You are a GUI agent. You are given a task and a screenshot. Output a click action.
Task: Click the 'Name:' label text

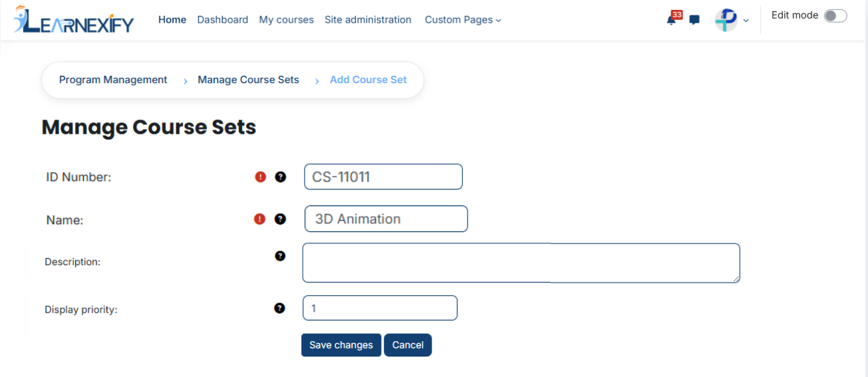pos(65,220)
